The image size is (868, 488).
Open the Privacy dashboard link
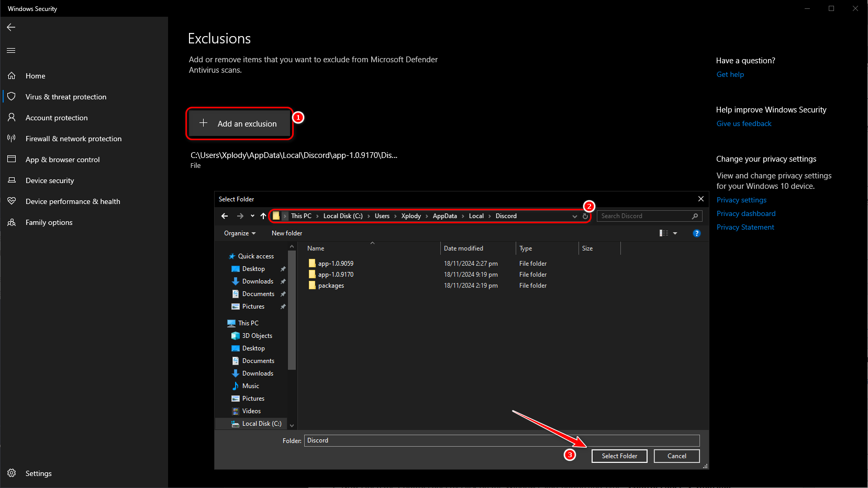point(745,213)
